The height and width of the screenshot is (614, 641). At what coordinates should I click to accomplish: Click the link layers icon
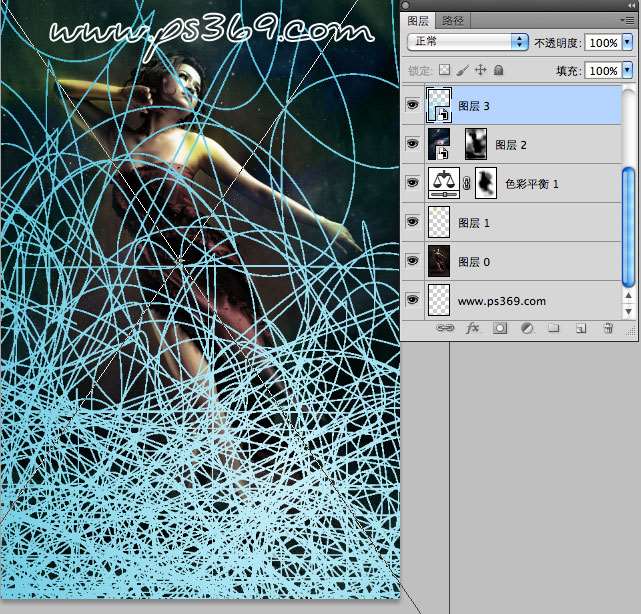click(446, 328)
